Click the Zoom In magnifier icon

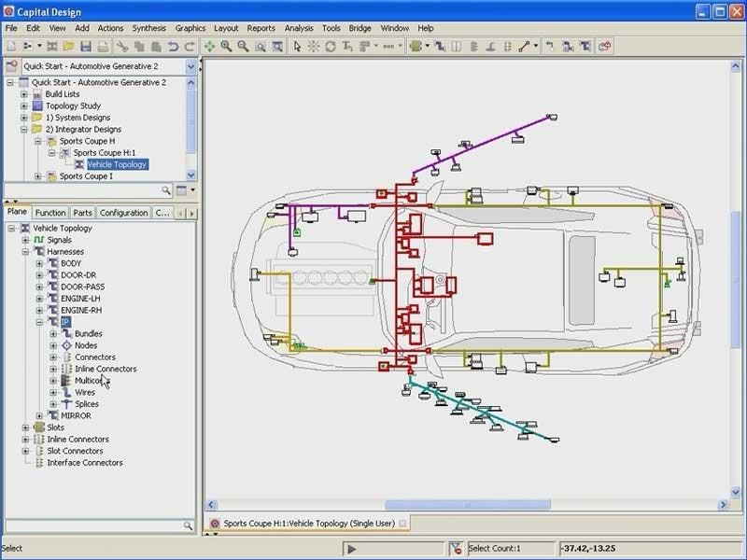[x=226, y=46]
